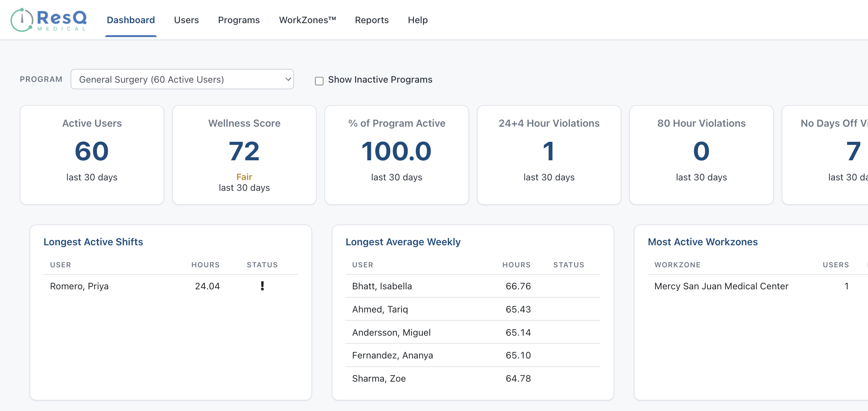Image resolution: width=868 pixels, height=411 pixels.
Task: Click the Most Active Workzones heading
Action: (x=703, y=242)
